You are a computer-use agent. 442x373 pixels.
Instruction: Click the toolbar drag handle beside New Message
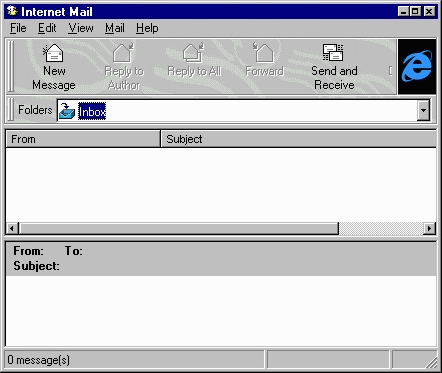point(11,67)
